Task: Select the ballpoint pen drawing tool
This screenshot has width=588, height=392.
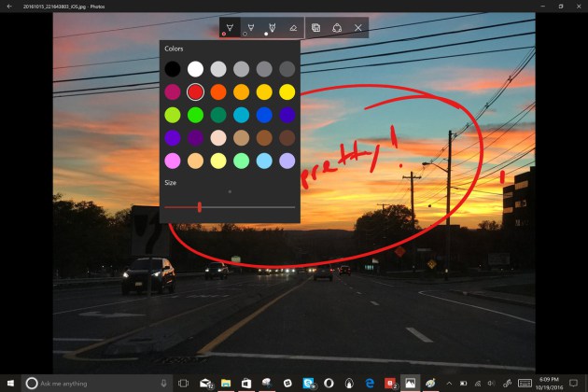Action: [230, 28]
